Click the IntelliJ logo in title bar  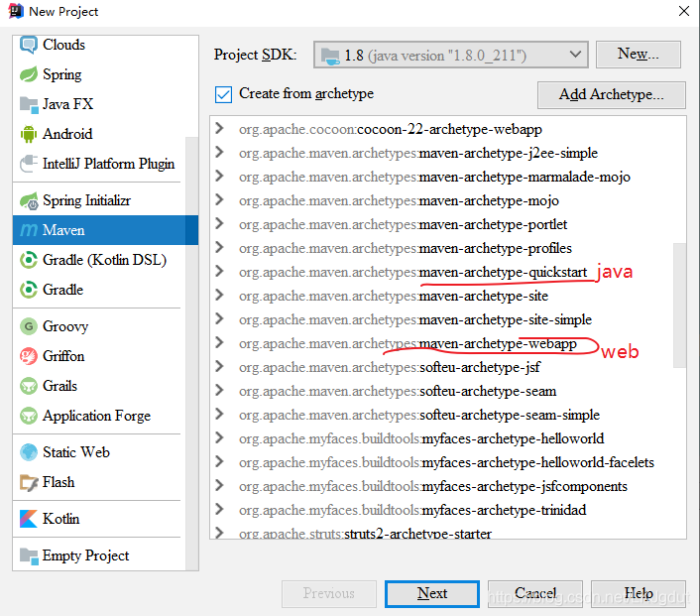click(16, 11)
